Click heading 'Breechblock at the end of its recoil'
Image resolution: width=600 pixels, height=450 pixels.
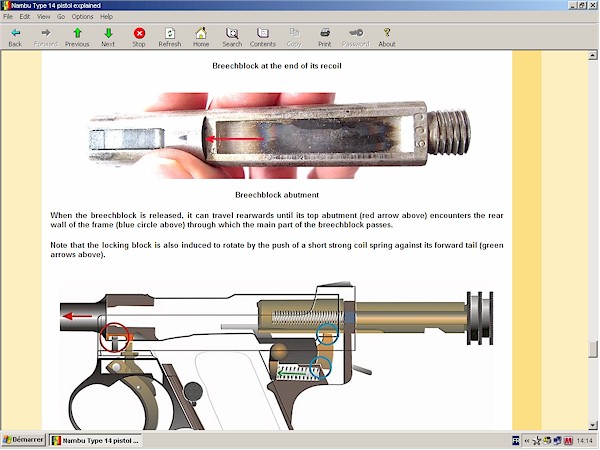277,66
